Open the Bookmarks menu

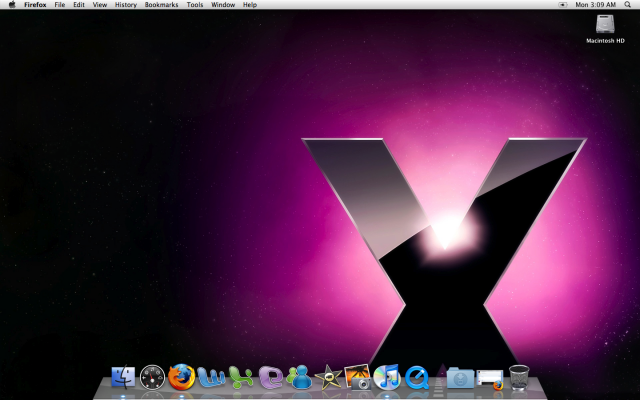[x=162, y=4]
